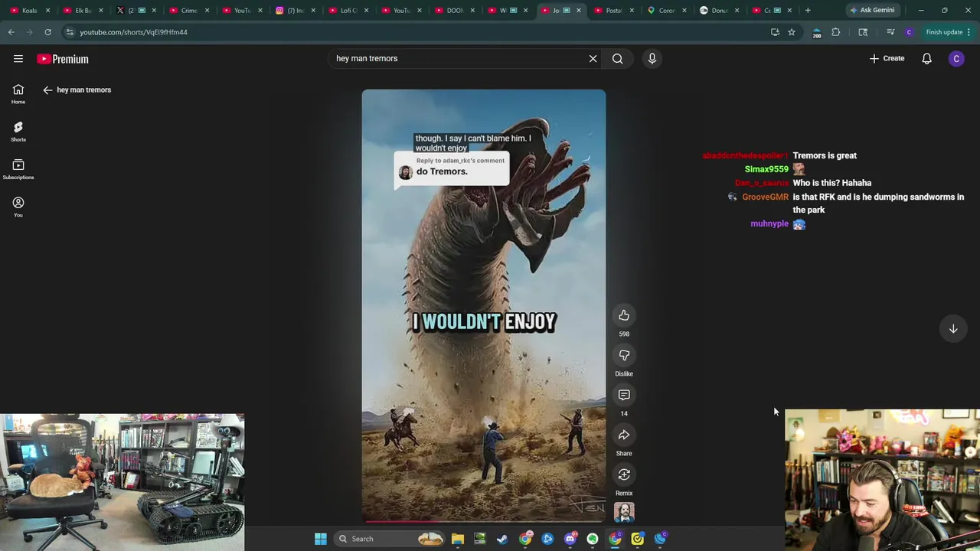
Task: Switch to the Lofi browser tab
Action: [x=348, y=10]
